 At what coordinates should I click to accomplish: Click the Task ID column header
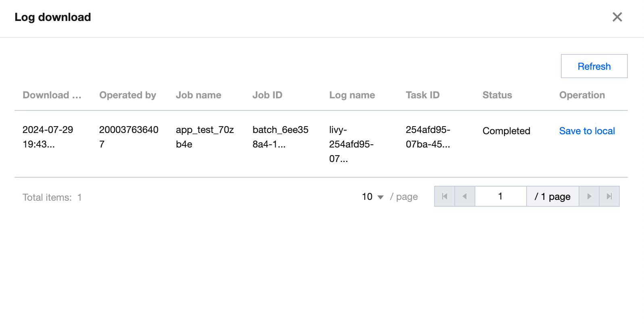[x=422, y=95]
